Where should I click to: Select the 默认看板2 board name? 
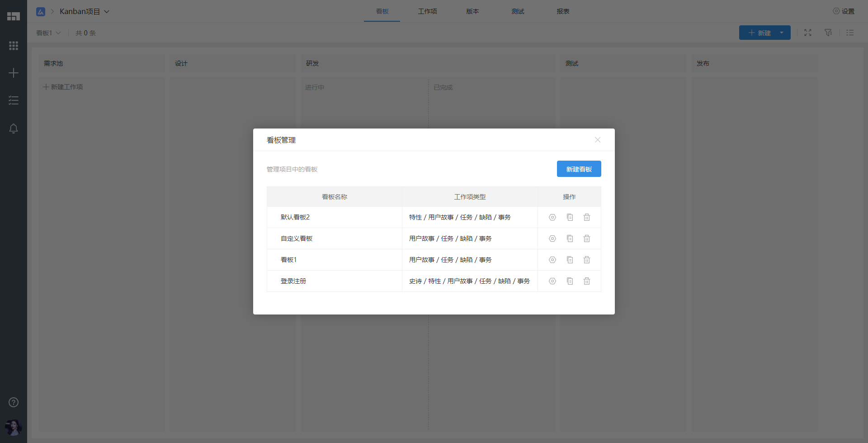pos(295,217)
